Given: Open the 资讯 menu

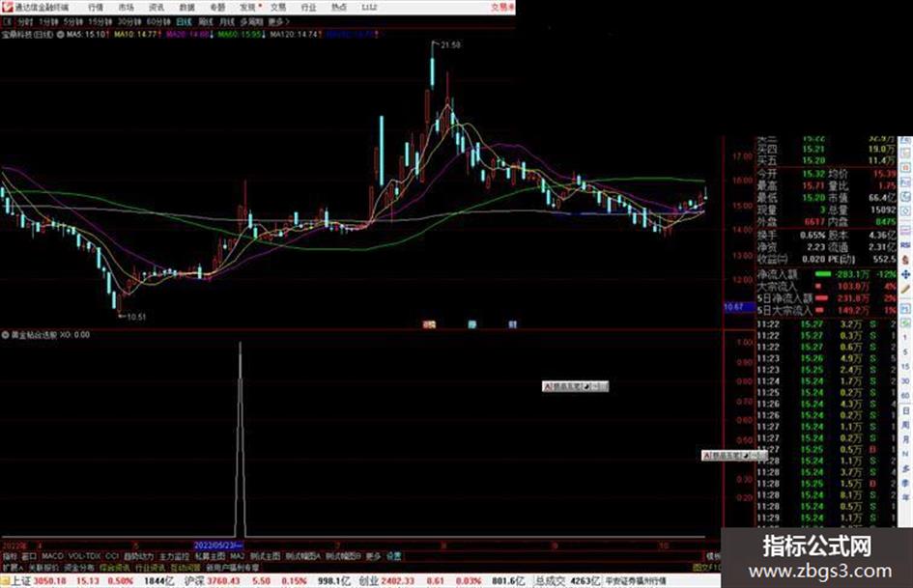Looking at the screenshot, I should (157, 7).
